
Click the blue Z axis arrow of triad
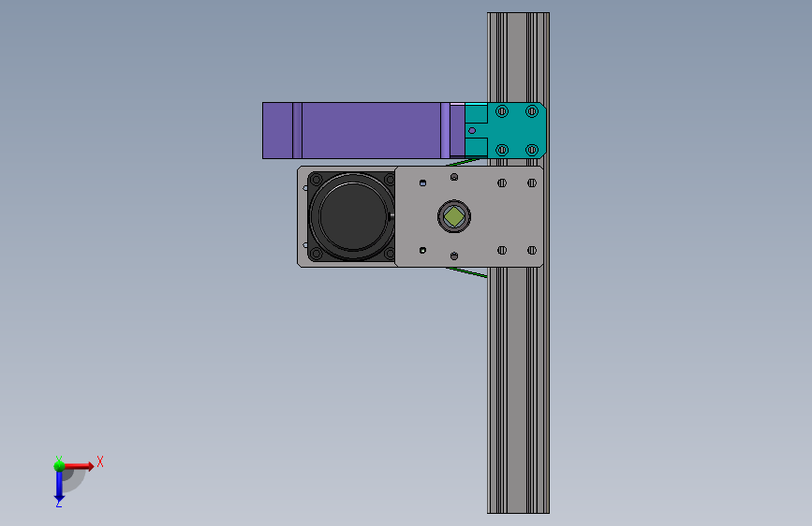[59, 486]
